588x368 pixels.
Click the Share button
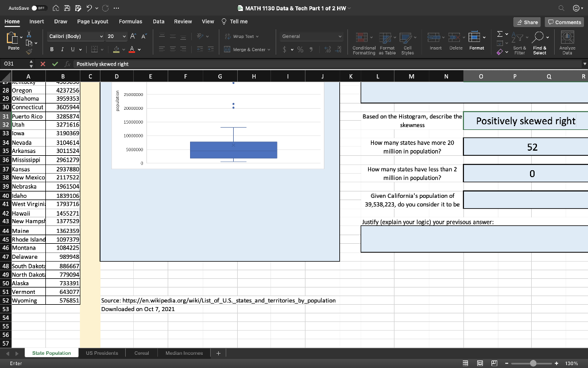tap(527, 22)
